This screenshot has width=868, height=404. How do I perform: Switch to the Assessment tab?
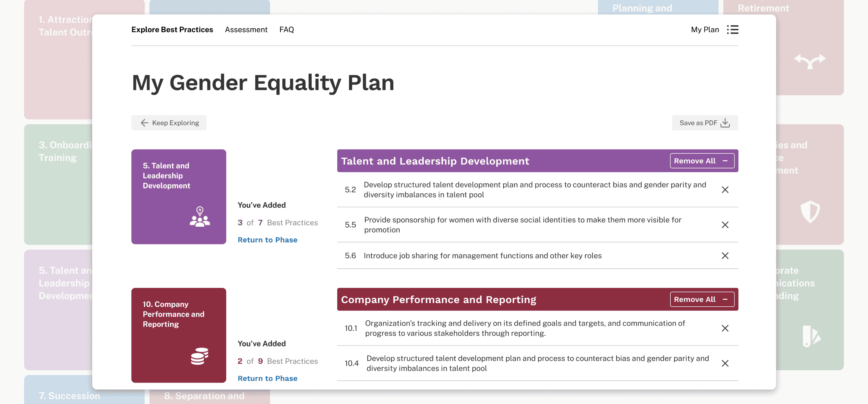(246, 30)
